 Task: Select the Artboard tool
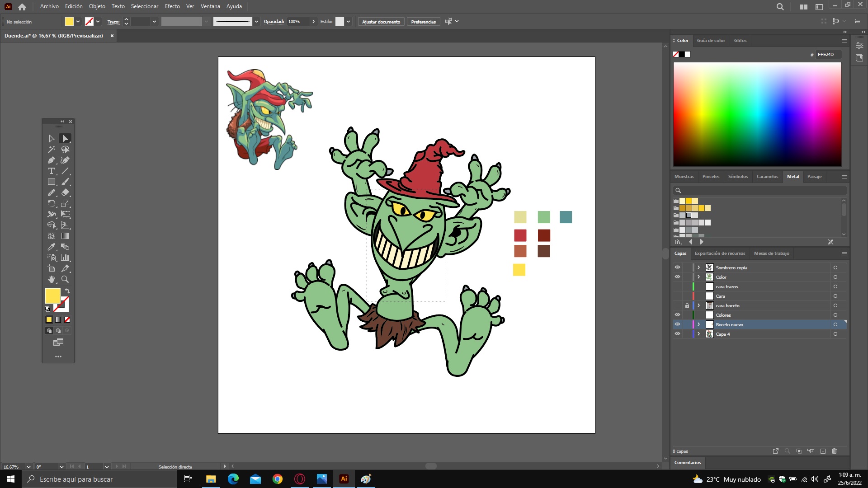tap(52, 268)
